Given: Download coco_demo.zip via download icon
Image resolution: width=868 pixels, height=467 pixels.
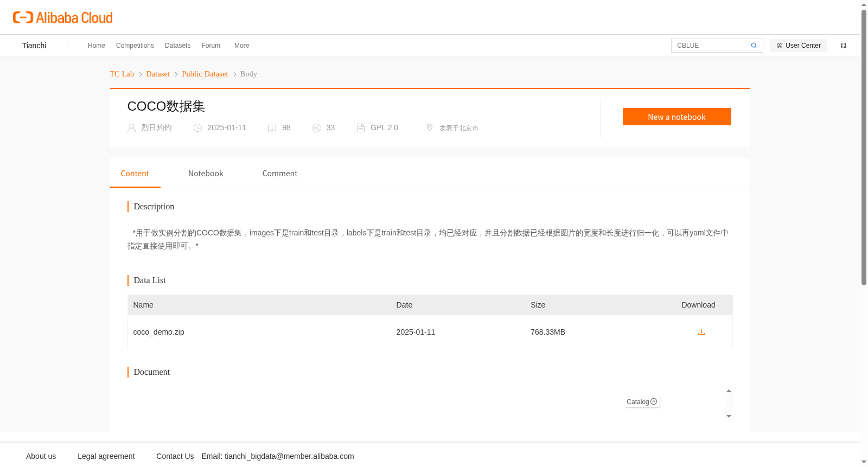Looking at the screenshot, I should [x=701, y=332].
